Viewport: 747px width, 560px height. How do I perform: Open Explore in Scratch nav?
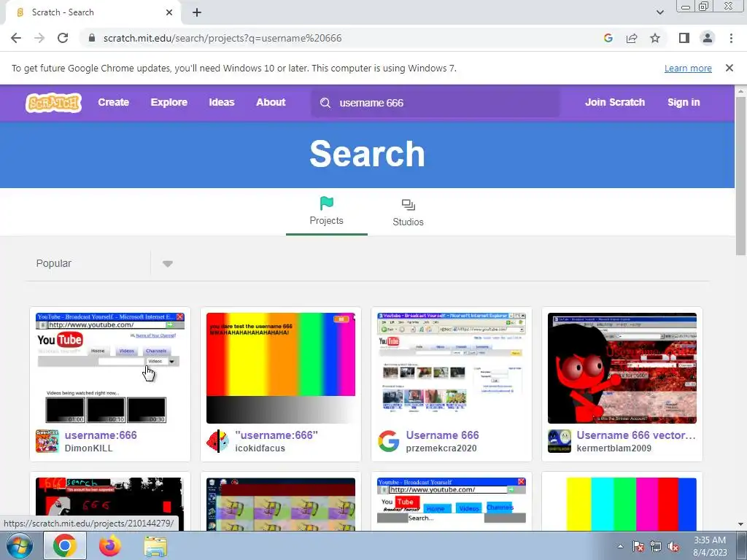click(x=169, y=102)
